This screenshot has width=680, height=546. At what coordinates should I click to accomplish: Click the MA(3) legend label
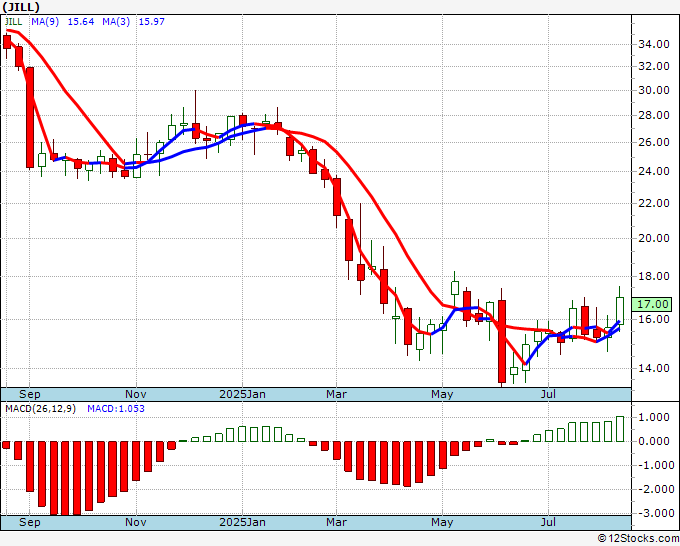tap(116, 21)
